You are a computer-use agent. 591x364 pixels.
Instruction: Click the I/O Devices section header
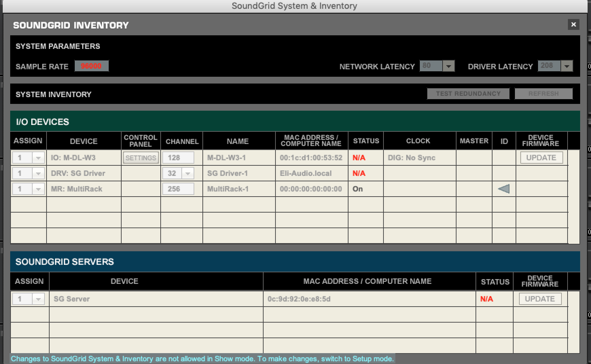295,121
